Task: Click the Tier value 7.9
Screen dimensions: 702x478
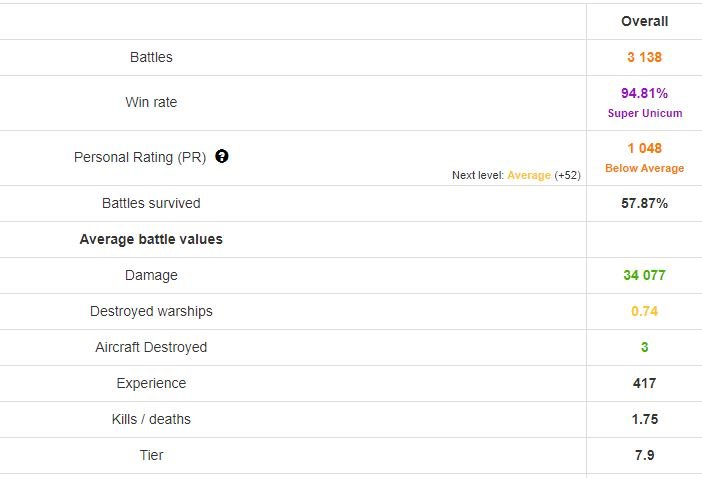Action: click(644, 455)
